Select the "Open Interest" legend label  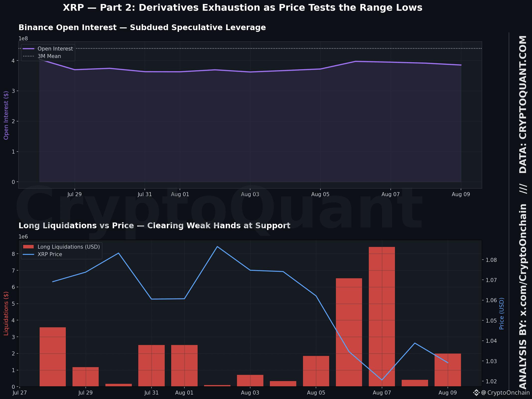(x=55, y=49)
